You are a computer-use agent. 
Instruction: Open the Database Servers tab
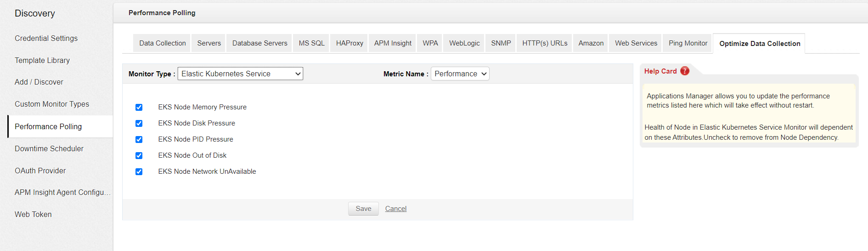click(259, 43)
